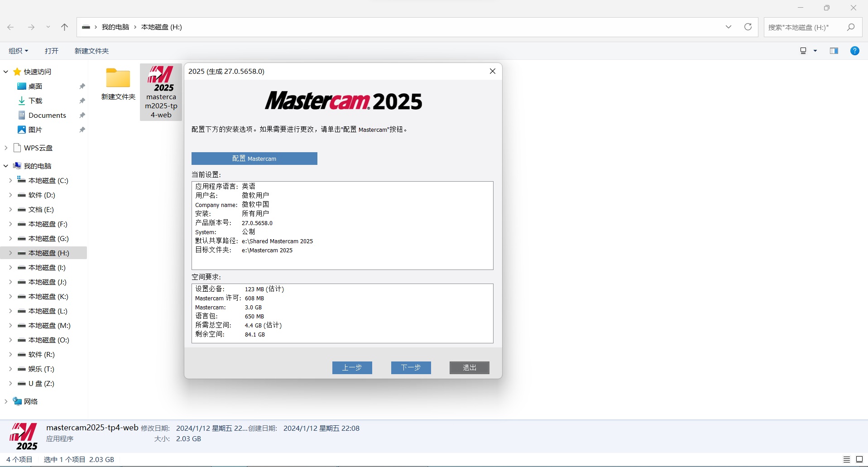Select 下载 in quick access
This screenshot has width=868, height=467.
35,101
